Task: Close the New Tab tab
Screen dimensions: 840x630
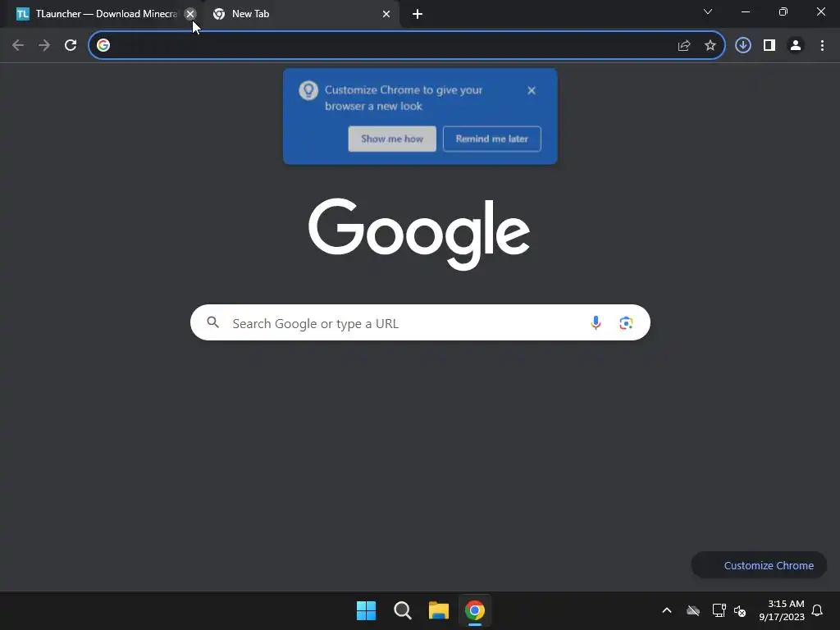Action: pos(386,14)
